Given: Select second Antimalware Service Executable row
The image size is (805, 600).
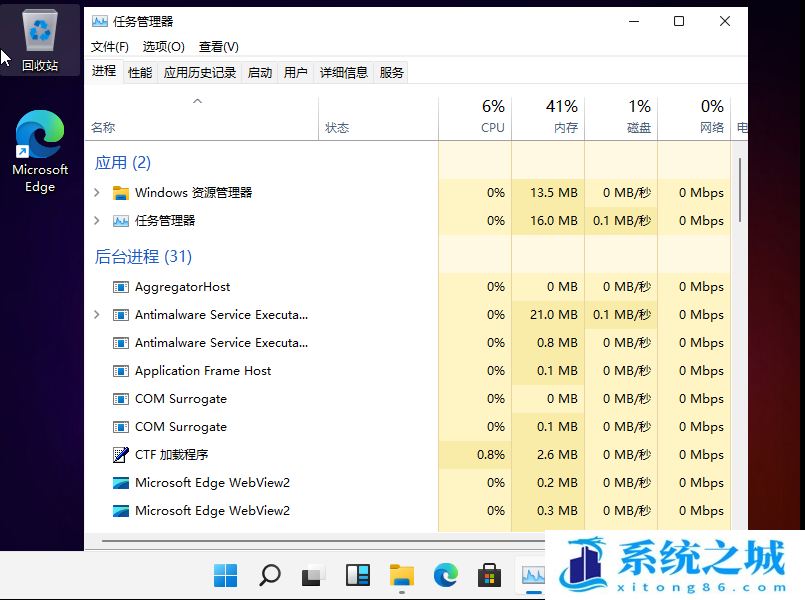Looking at the screenshot, I should click(407, 343).
